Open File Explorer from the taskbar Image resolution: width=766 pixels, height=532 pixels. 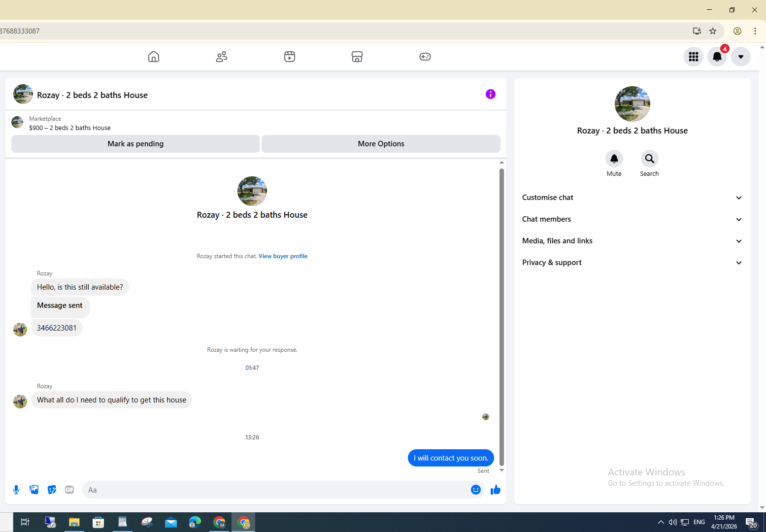(74, 522)
